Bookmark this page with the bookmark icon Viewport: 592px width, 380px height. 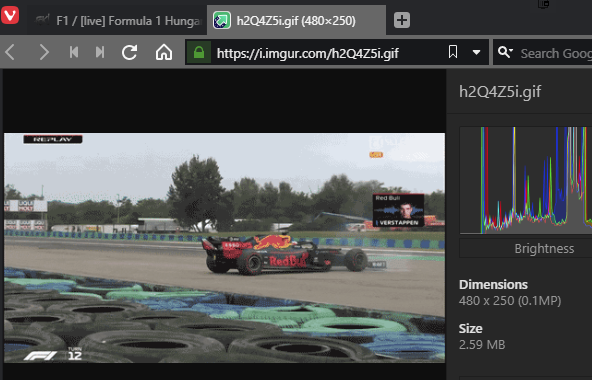tap(453, 52)
